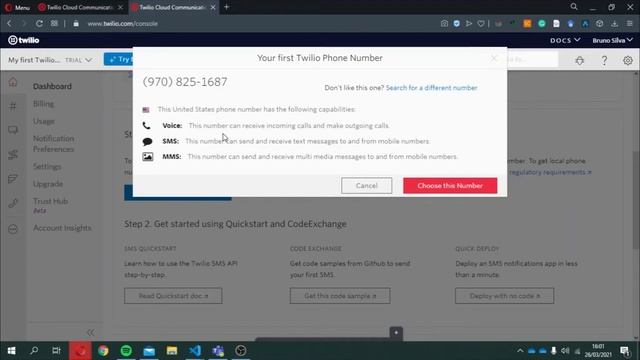Click the volume speaker tray icon
640x360 pixels.
click(x=565, y=351)
